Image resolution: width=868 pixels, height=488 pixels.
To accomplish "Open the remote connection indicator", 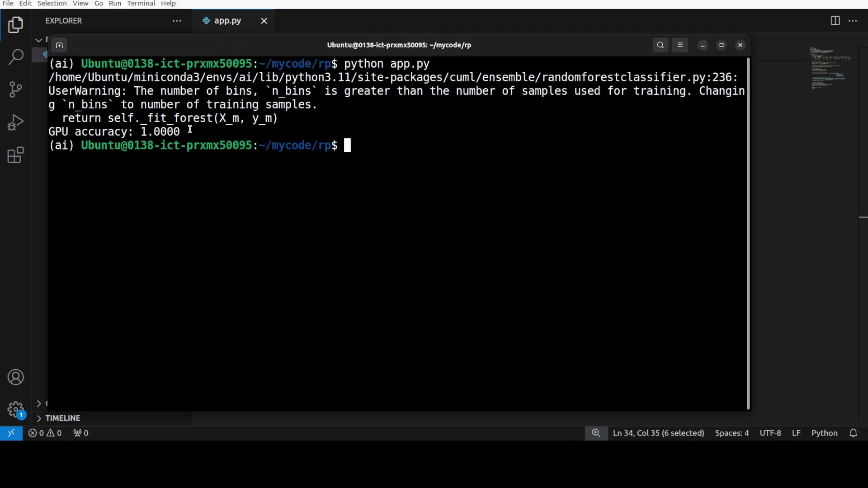I will coord(12,433).
